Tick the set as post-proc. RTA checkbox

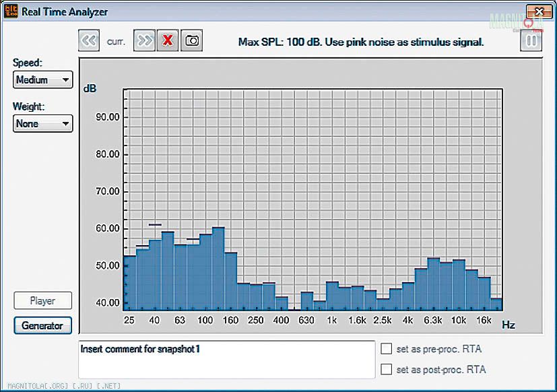point(386,369)
